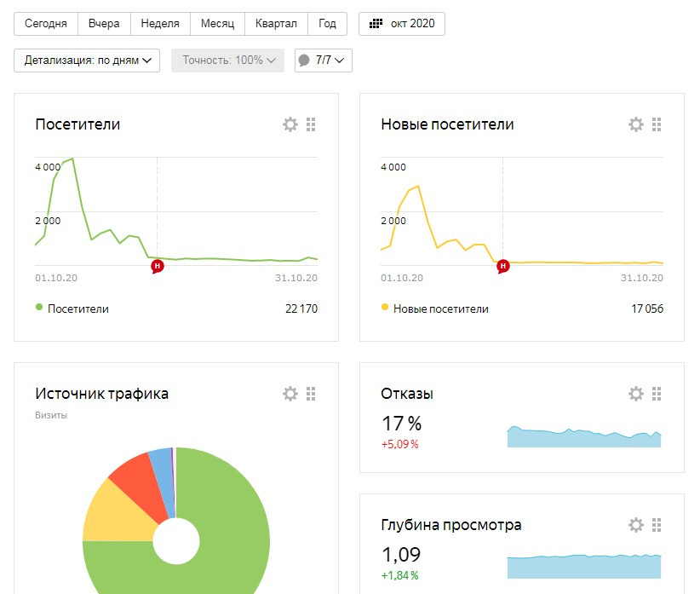This screenshot has height=594, width=700.
Task: Click 01.10.20 date label on Посетители chart
Action: pos(56,278)
